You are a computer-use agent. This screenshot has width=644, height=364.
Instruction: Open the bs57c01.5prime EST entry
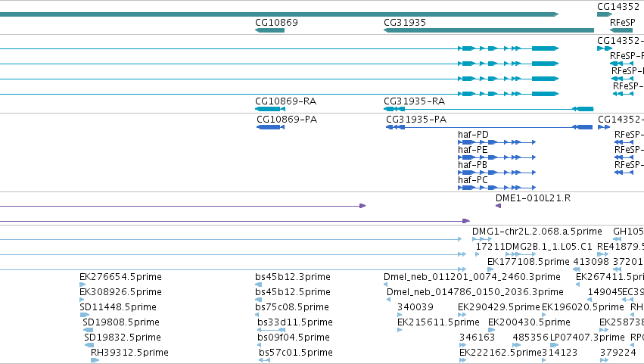(296, 353)
